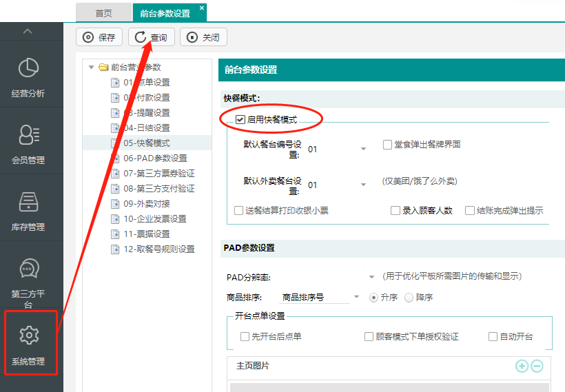
Task: Open the 默认餐台编号设置 dropdown
Action: (363, 149)
